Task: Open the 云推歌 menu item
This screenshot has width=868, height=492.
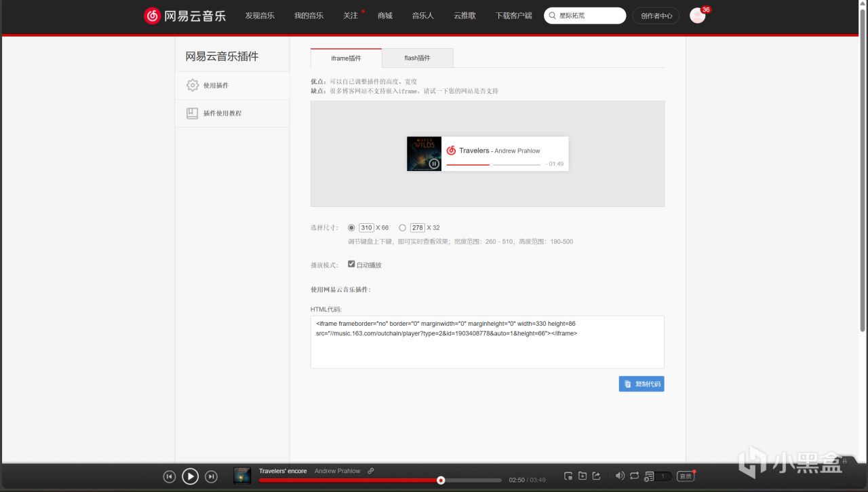Action: [465, 16]
